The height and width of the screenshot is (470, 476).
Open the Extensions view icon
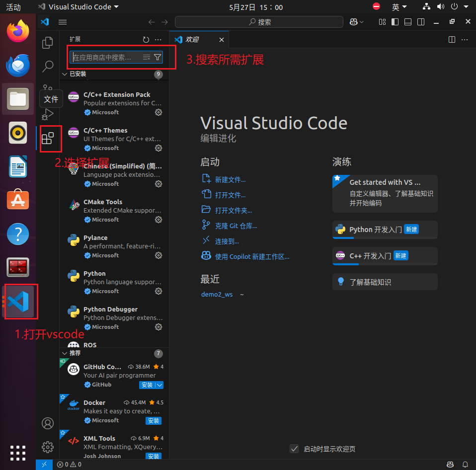[x=48, y=139]
